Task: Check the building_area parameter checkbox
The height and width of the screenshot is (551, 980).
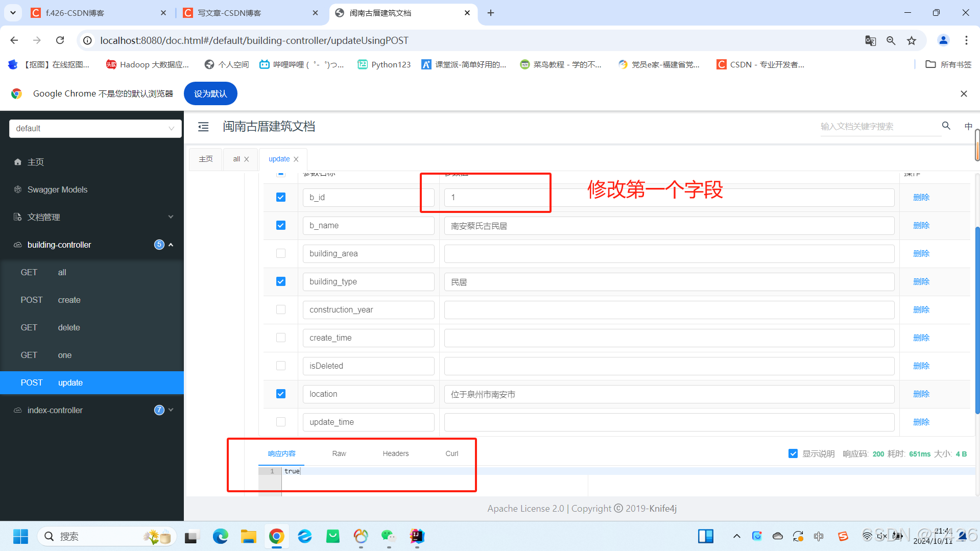Action: 281,253
